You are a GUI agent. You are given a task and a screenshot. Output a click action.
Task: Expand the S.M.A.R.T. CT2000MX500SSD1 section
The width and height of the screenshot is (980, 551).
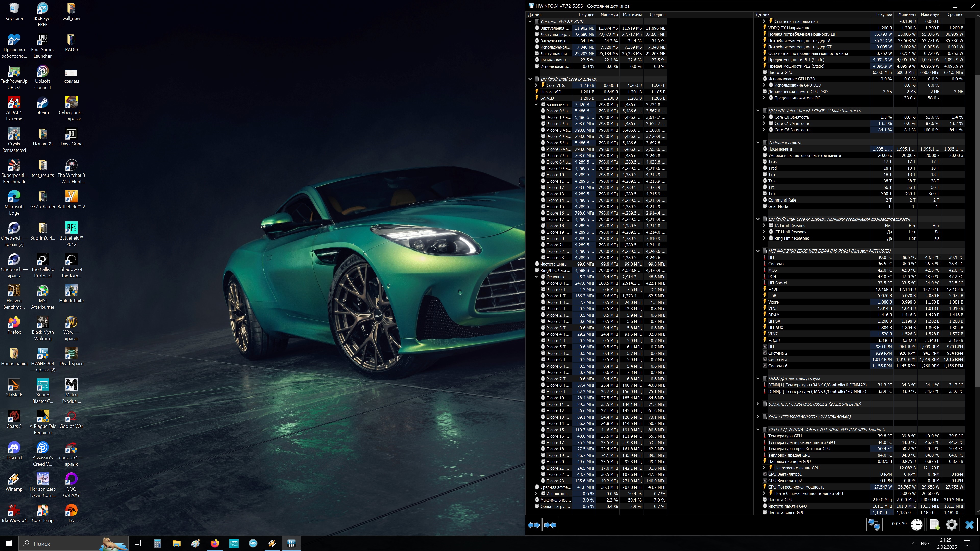pyautogui.click(x=757, y=404)
